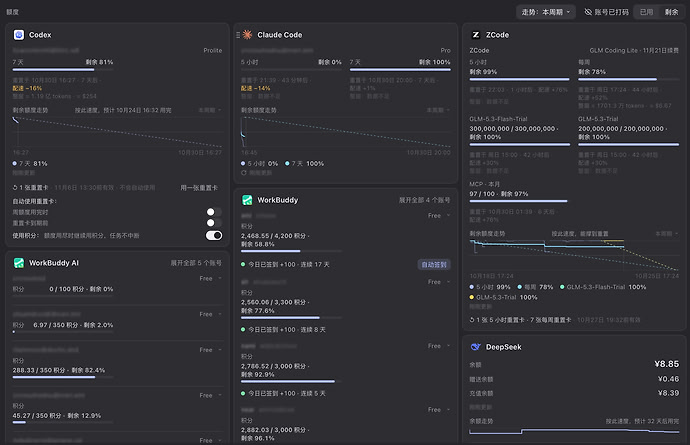Image resolution: width=690 pixels, height=445 pixels.
Task: Click the WorkBuddy AI card icon
Action: tap(18, 263)
